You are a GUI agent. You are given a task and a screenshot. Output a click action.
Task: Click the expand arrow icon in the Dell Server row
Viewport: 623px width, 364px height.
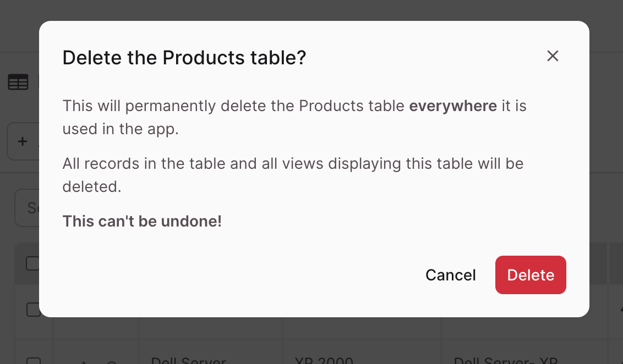click(83, 362)
